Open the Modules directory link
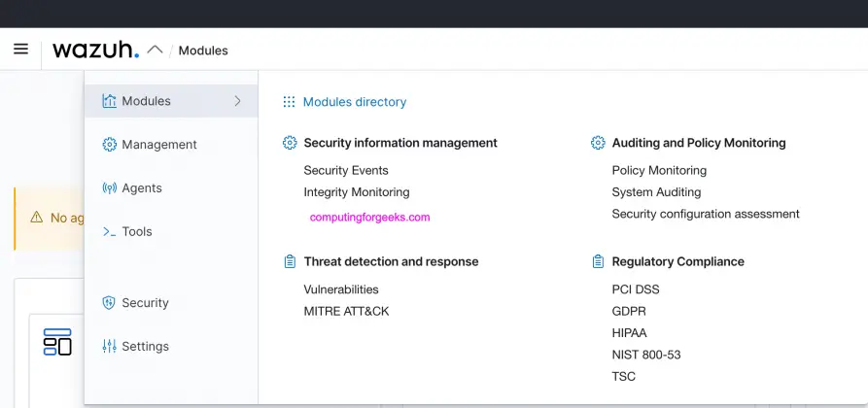This screenshot has width=868, height=408. click(x=355, y=102)
